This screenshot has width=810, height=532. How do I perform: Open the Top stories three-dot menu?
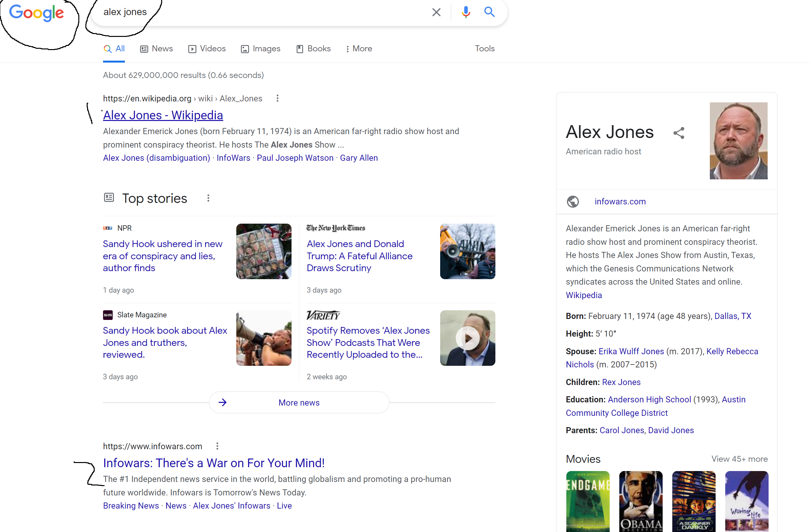(208, 198)
